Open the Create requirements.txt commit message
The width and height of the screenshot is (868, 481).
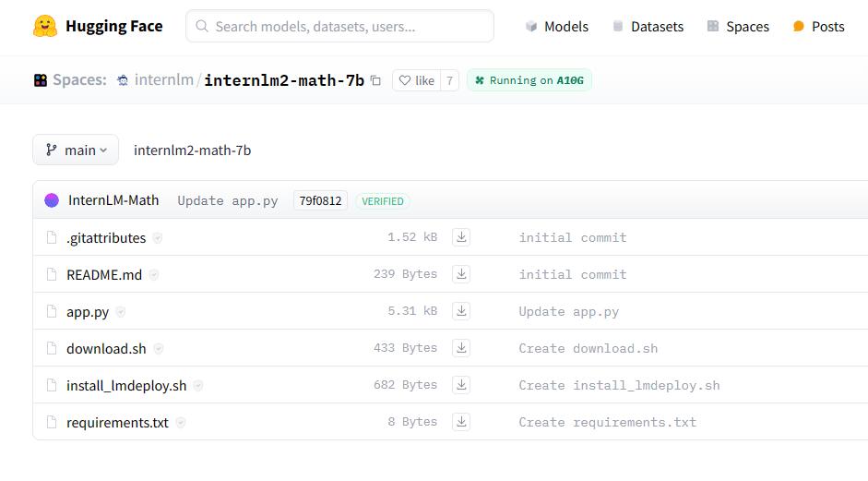607,423
